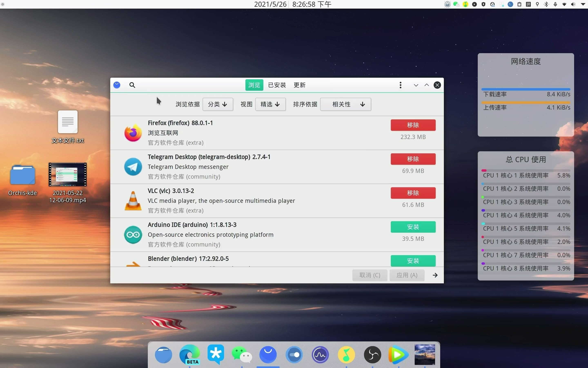Screen dimensions: 588x368
Task: Click the 应用 (A) button
Action: pos(407,275)
